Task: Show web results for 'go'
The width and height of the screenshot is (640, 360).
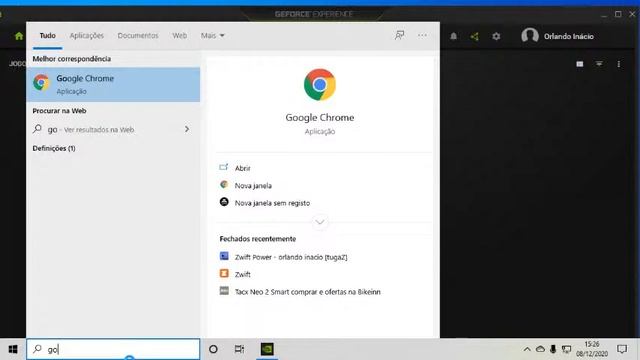Action: pos(113,129)
